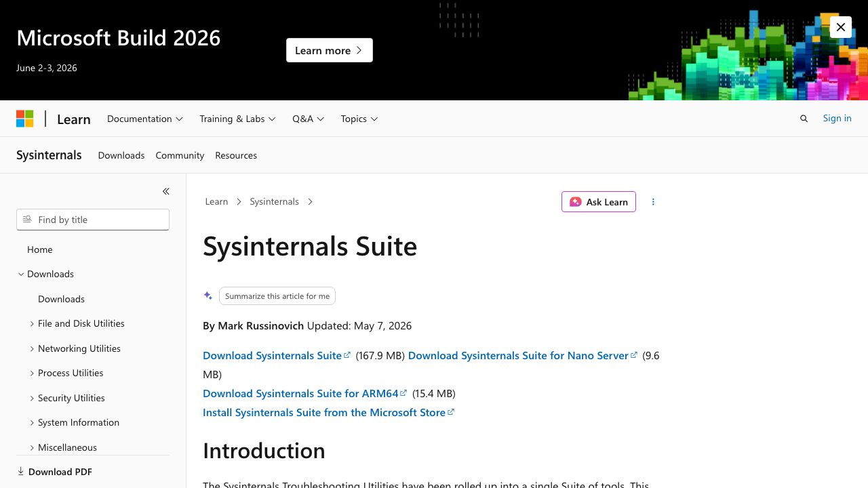The width and height of the screenshot is (868, 488).
Task: Expand Miscellaneous tree node
Action: point(32,447)
